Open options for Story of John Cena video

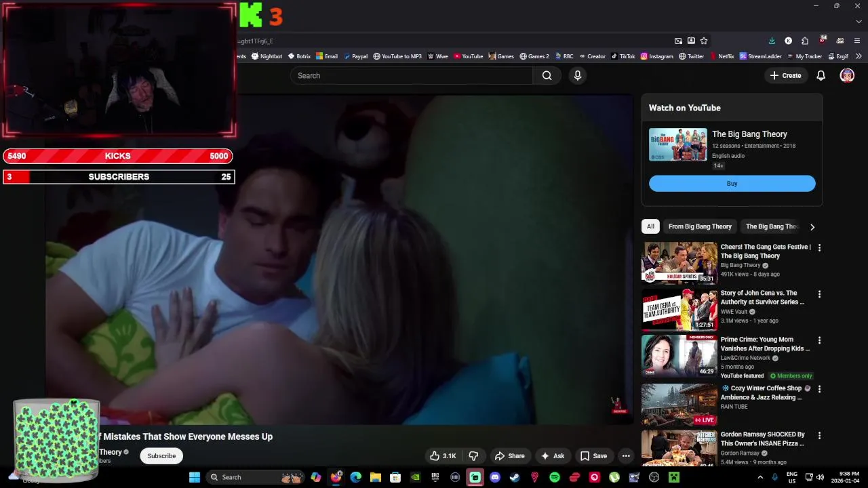click(819, 294)
